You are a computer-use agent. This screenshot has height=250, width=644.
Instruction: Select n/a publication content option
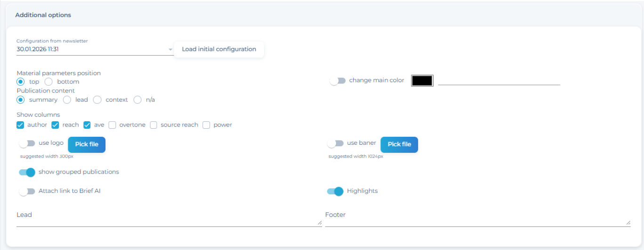point(137,100)
